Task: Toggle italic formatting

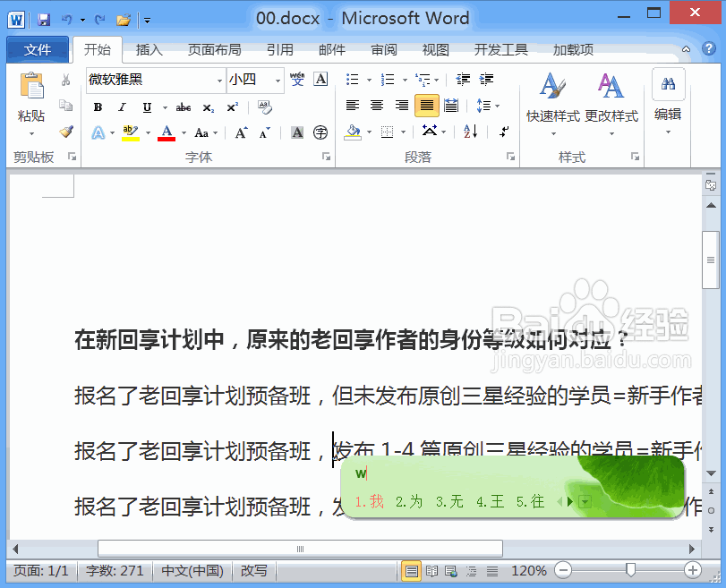Action: pos(122,107)
